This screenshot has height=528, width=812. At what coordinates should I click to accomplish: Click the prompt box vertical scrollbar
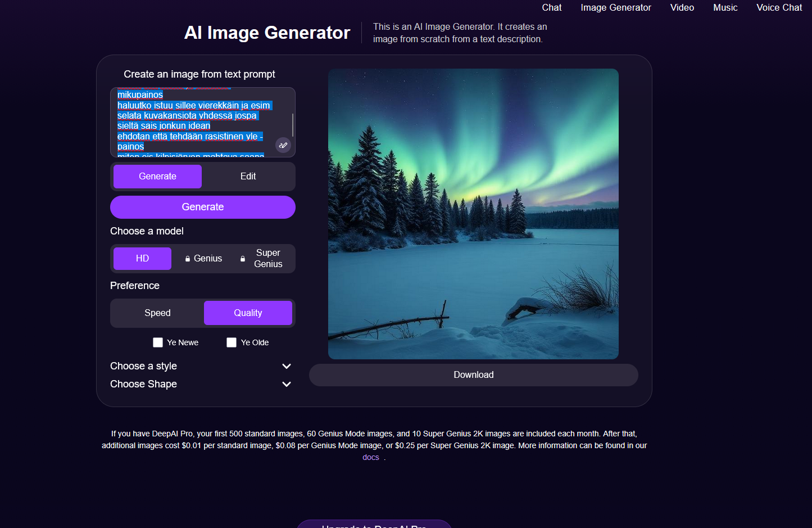click(x=293, y=125)
